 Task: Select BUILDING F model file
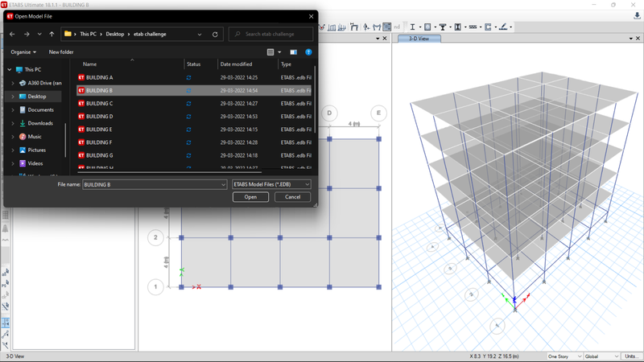pyautogui.click(x=194, y=142)
